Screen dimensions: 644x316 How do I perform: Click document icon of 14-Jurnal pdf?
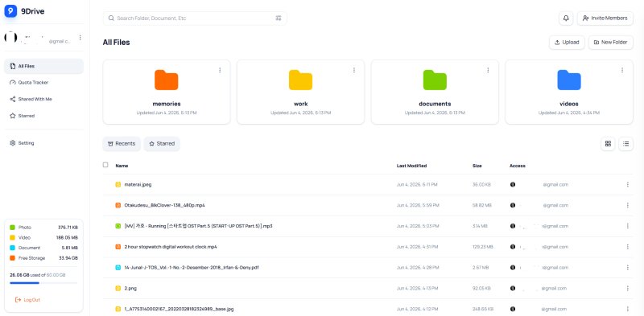tap(118, 268)
